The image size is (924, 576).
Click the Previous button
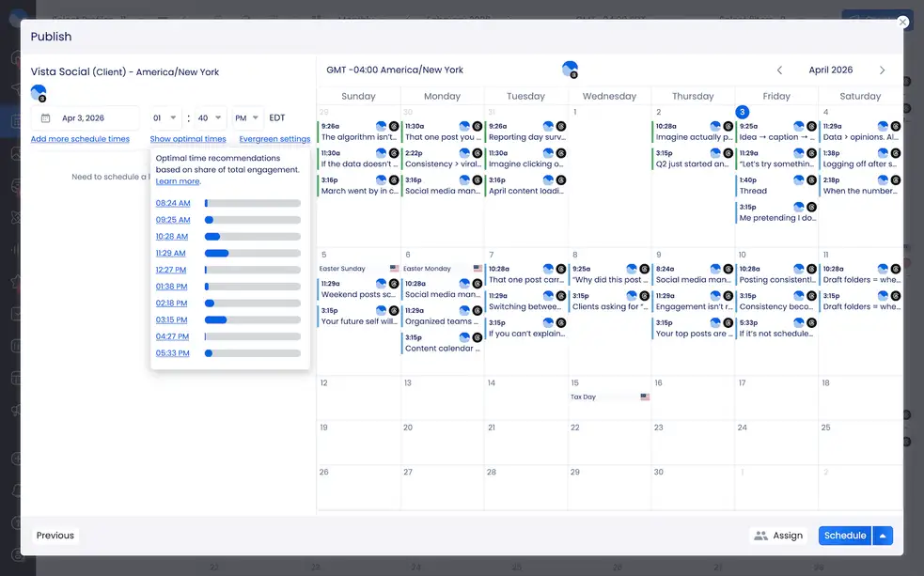point(55,535)
